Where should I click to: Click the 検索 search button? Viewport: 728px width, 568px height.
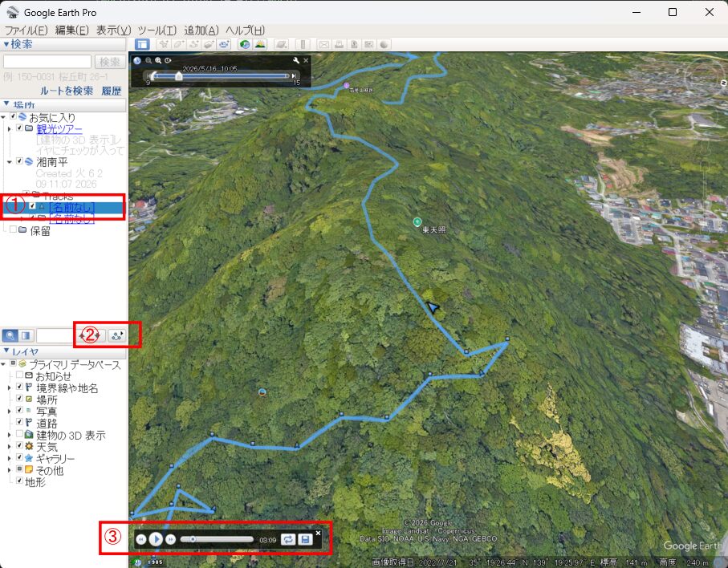click(x=110, y=62)
